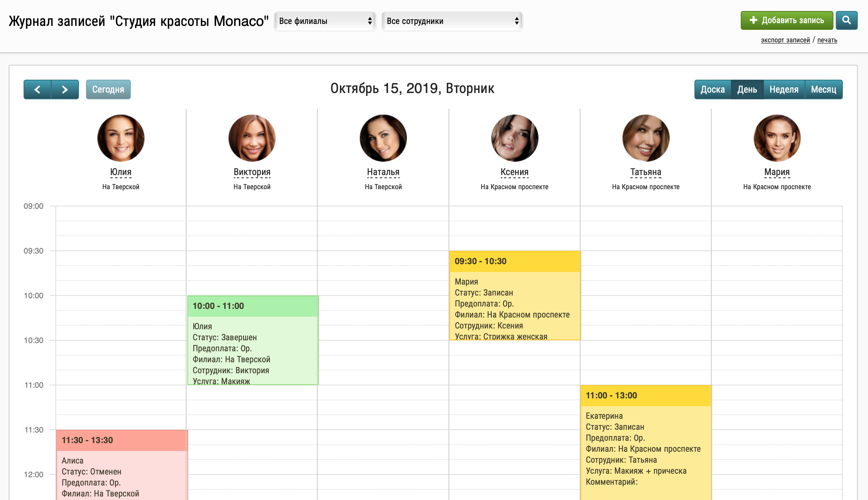This screenshot has height=500, width=868.
Task: Click Наталья's round avatar photo
Action: 383,138
